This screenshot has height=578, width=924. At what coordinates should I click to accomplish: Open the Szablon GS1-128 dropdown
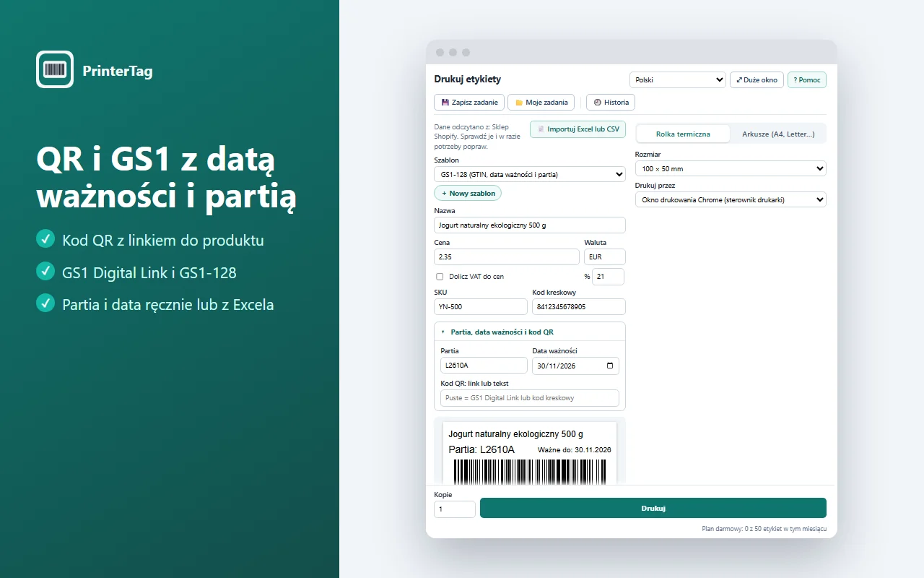pyautogui.click(x=530, y=174)
